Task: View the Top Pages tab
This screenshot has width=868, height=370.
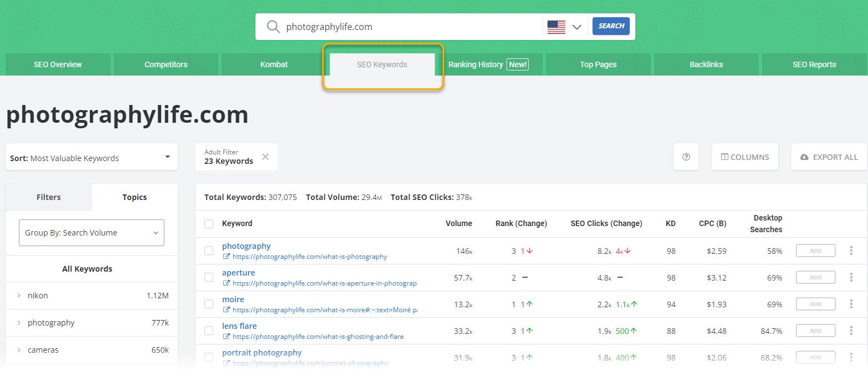Action: pos(598,64)
